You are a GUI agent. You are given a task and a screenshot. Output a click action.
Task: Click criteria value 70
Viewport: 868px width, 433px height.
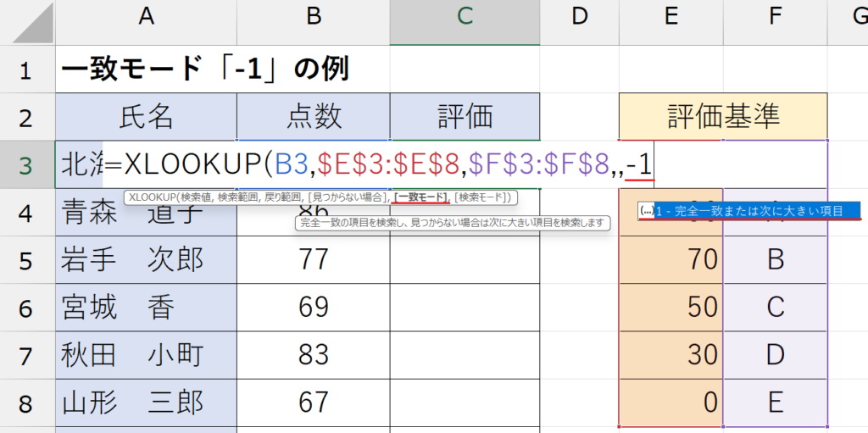tap(671, 259)
